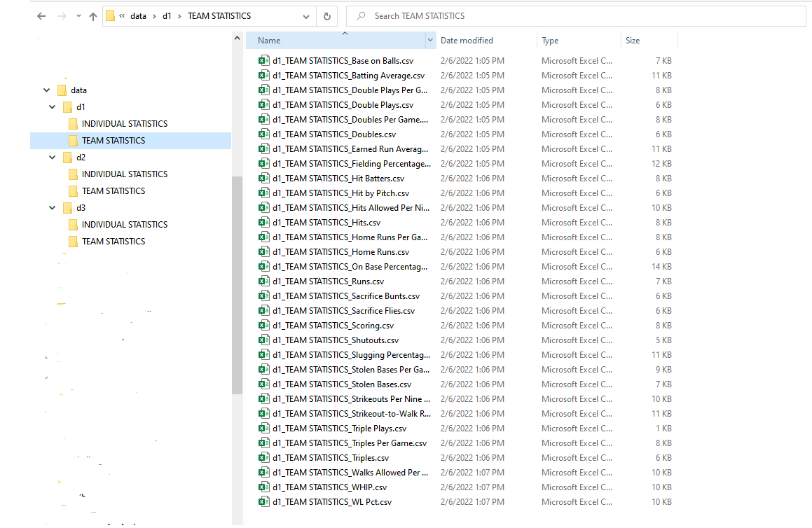Open recent locations dropdown arrow
The height and width of the screenshot is (528, 812).
(78, 16)
